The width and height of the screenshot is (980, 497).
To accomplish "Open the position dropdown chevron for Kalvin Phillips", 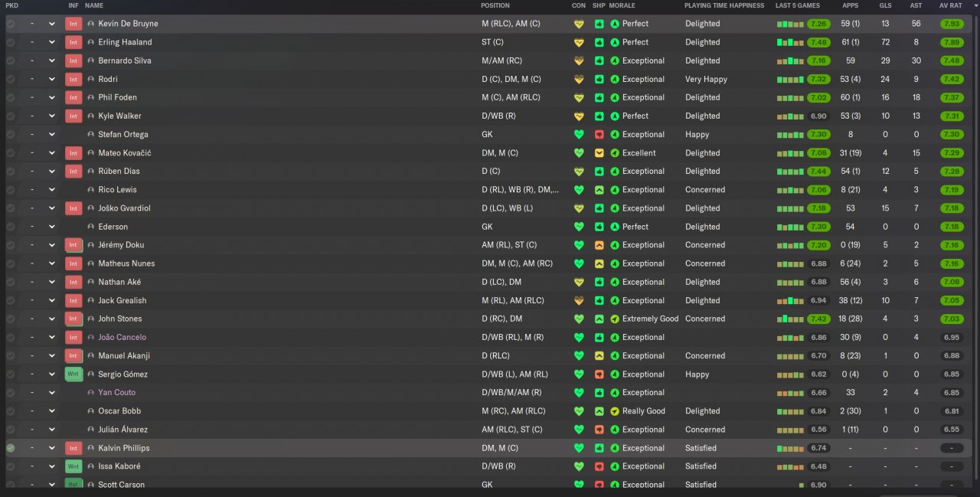I will [x=52, y=448].
